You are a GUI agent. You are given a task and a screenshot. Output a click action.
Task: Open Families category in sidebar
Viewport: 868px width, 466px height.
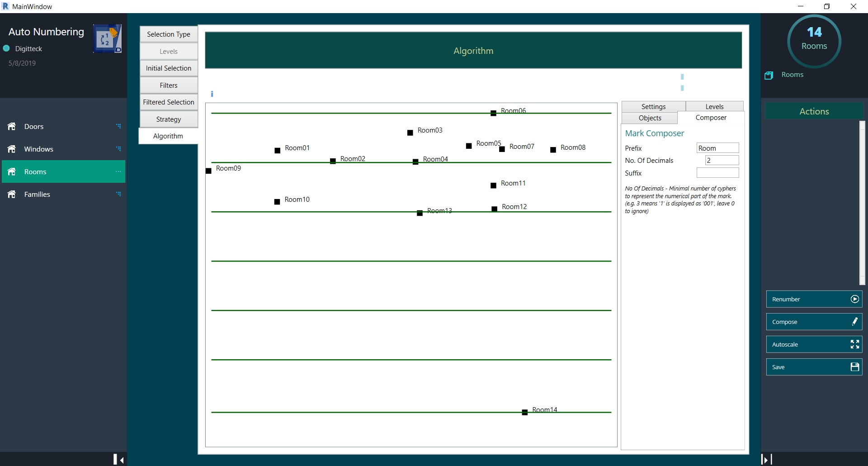click(63, 194)
